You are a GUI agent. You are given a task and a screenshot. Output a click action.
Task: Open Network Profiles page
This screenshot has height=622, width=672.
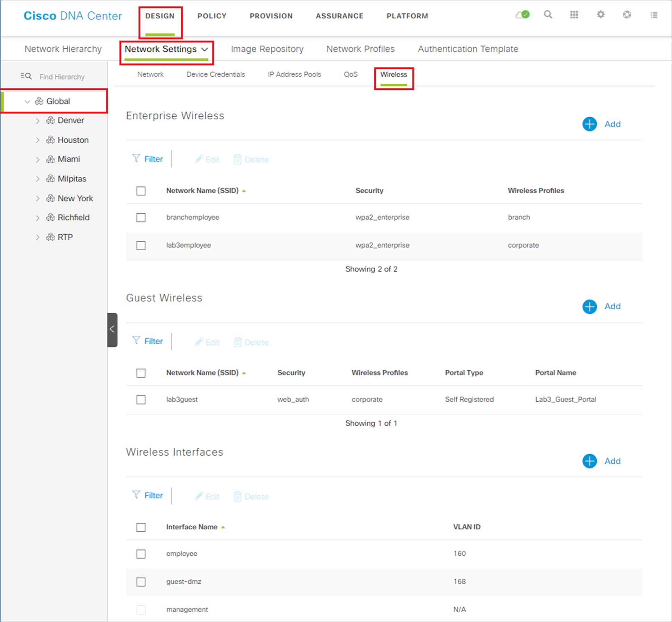360,49
